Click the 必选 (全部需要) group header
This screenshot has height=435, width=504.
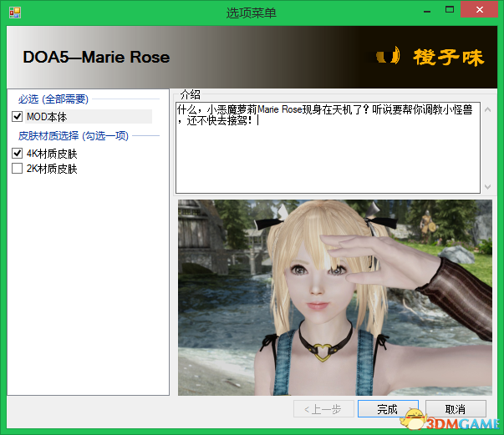coord(53,99)
